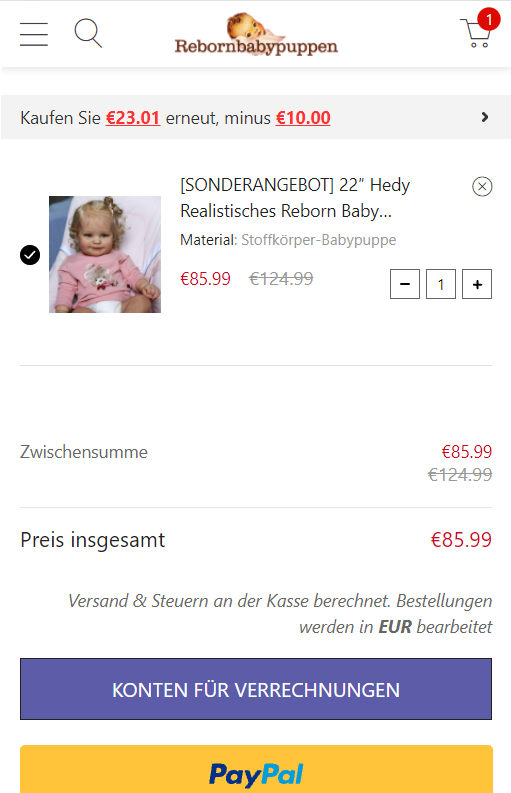Open the hamburger menu
The width and height of the screenshot is (511, 793).
(34, 34)
